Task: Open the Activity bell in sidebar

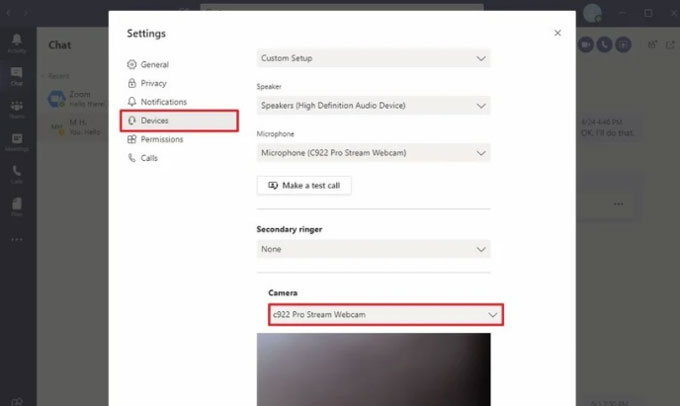Action: coord(17,42)
